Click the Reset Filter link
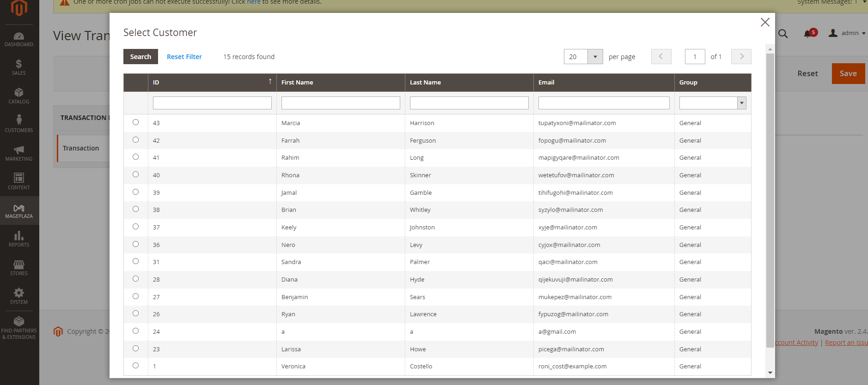868x385 pixels. (x=184, y=57)
